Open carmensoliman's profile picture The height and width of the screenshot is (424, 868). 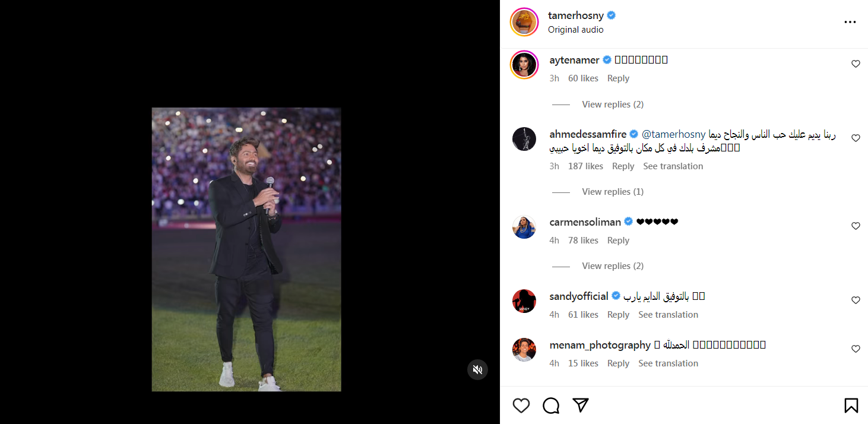click(x=524, y=227)
